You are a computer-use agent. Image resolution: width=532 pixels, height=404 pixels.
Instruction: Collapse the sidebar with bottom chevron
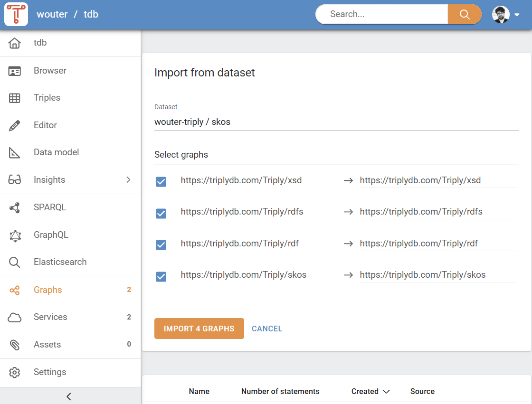69,396
